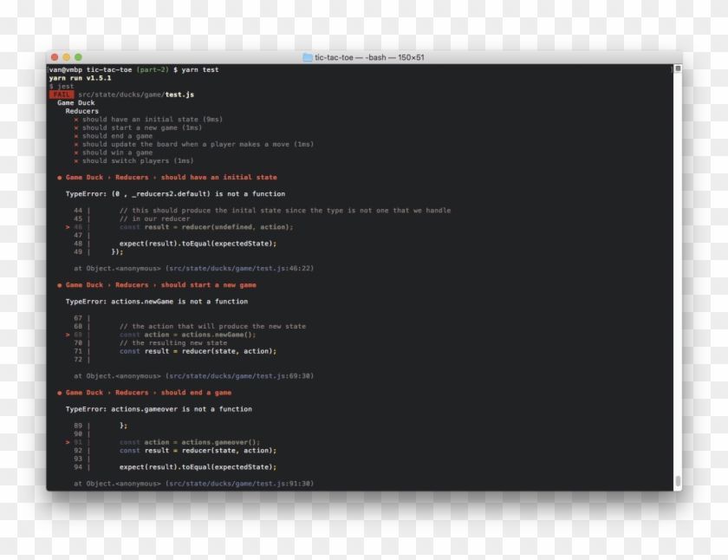Click the bullet before "should start a new game" header
Image resolution: width=728 pixels, height=560 pixels.
tap(59, 285)
